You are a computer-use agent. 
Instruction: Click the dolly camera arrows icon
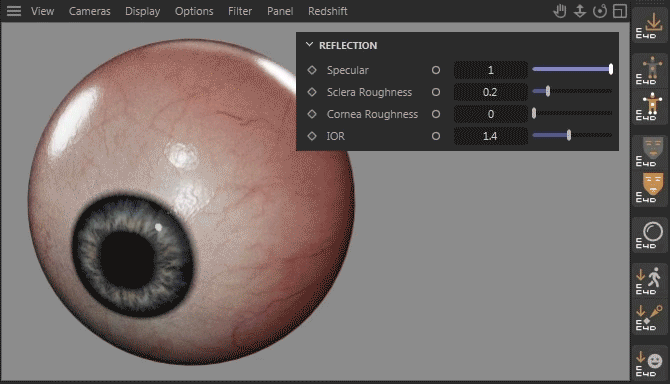[580, 11]
